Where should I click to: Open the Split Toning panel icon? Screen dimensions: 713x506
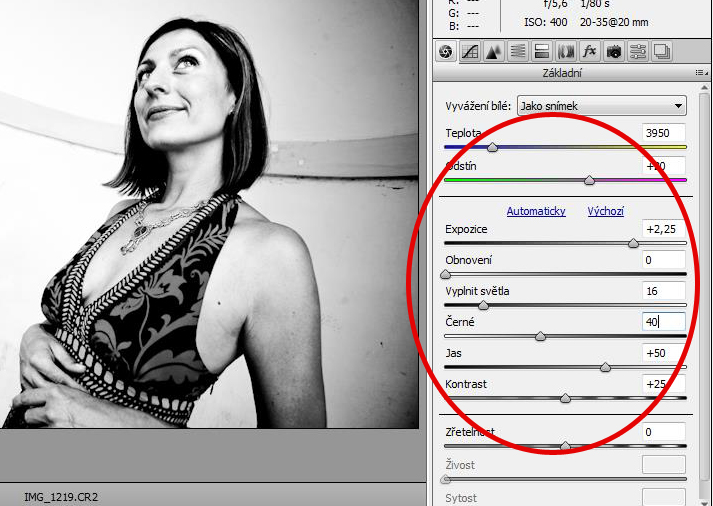(541, 52)
